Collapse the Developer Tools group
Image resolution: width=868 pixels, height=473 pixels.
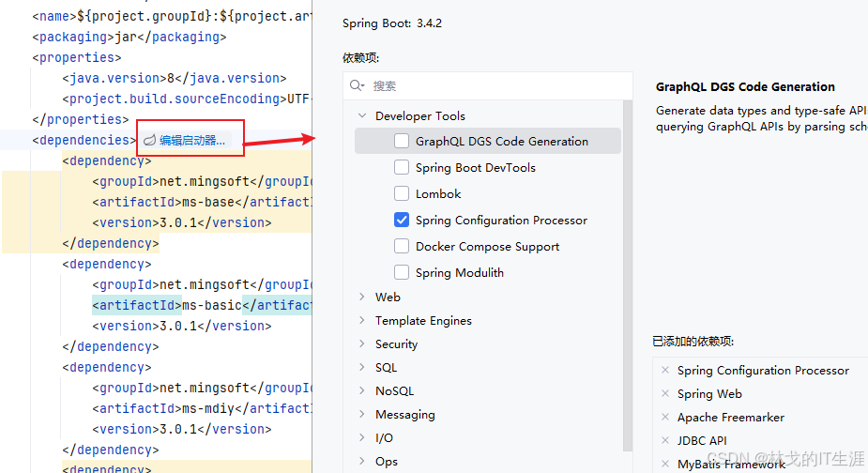coord(362,115)
